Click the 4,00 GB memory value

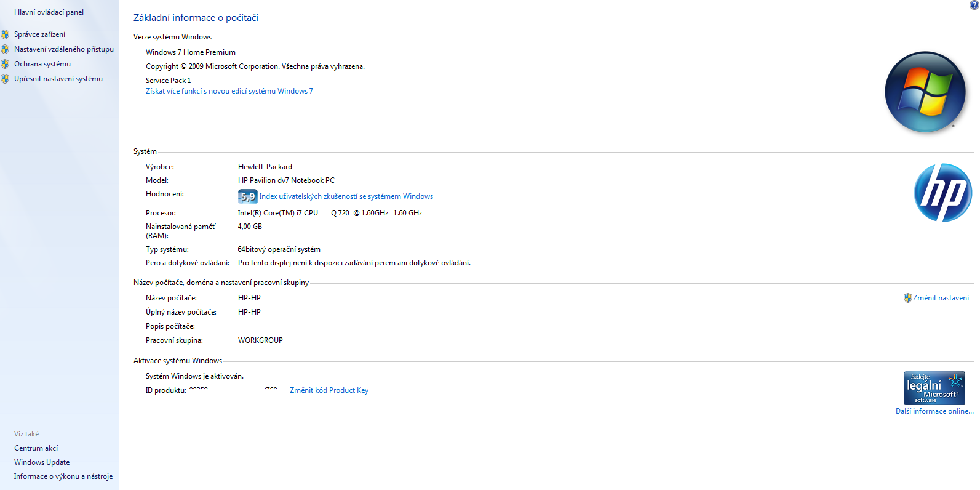coord(250,227)
